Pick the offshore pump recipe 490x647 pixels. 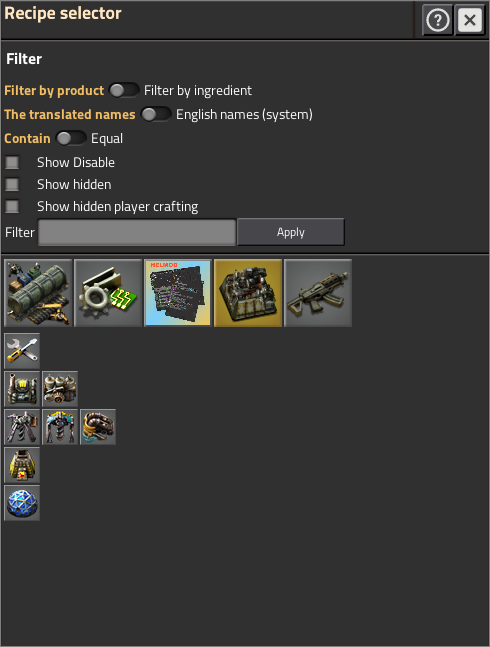coord(98,427)
